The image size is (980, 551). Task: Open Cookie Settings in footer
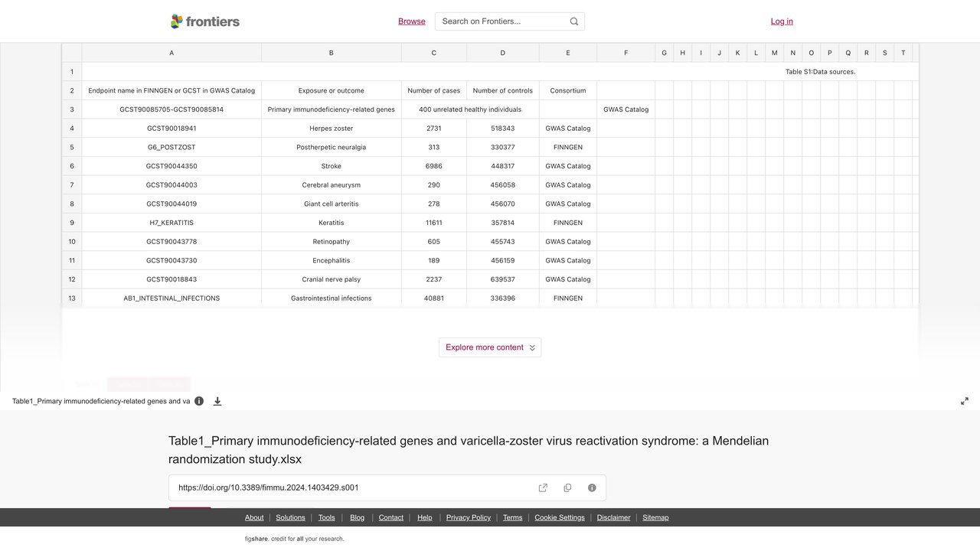point(560,517)
